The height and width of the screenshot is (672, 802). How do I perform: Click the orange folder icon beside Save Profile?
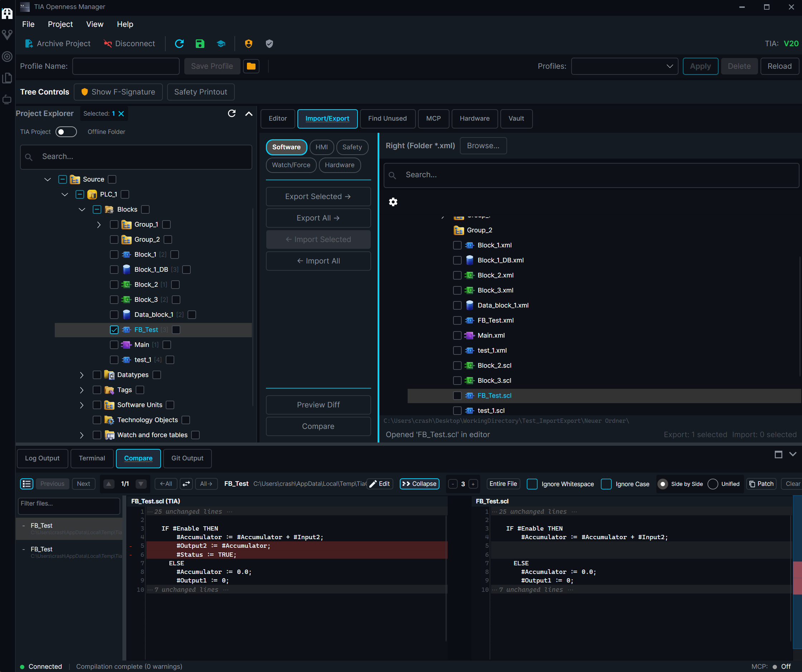[251, 66]
